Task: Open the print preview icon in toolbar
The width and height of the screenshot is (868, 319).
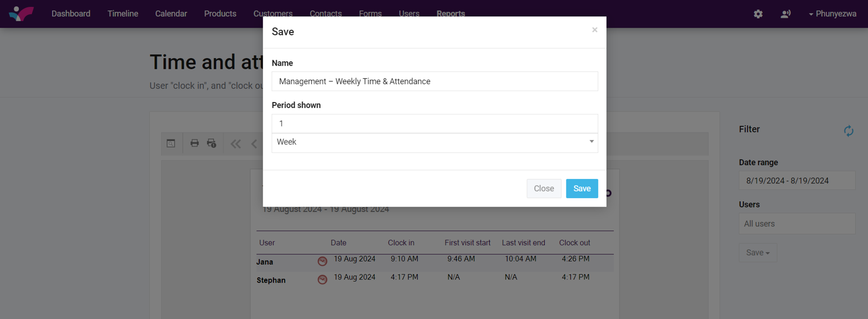Action: point(171,144)
